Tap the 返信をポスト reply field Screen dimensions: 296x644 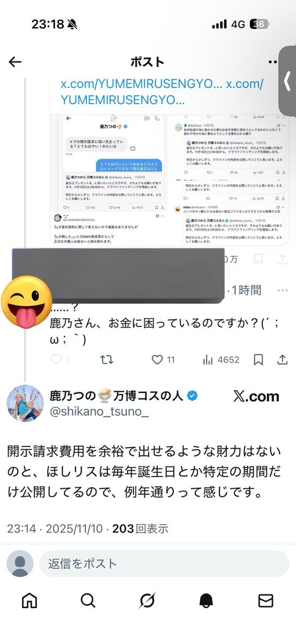pyautogui.click(x=164, y=563)
